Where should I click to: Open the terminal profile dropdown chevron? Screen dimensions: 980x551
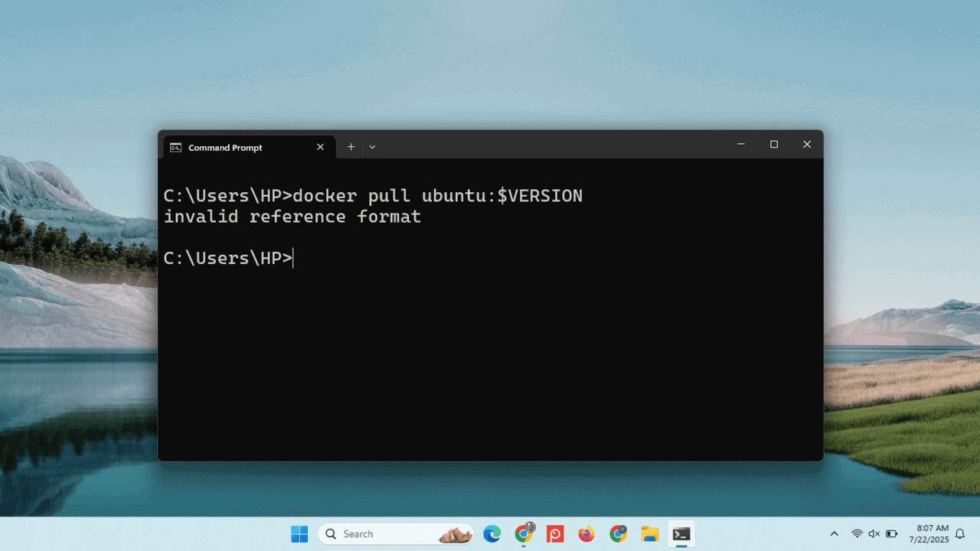(372, 146)
